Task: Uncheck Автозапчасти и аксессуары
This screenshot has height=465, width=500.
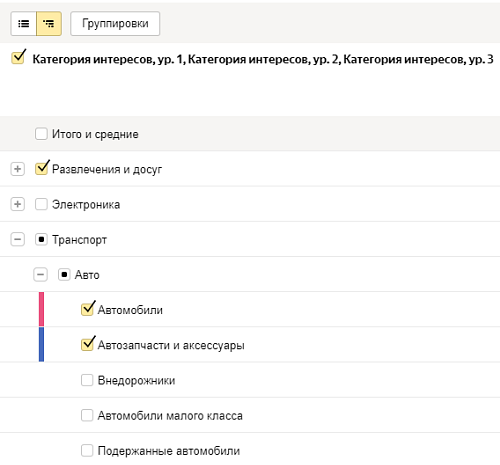Action: pos(88,344)
